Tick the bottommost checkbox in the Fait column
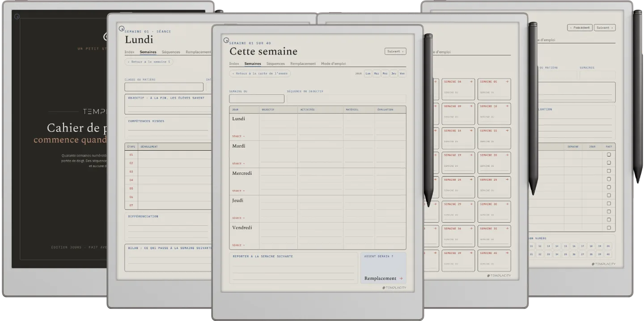Image resolution: width=644 pixels, height=321 pixels. (x=609, y=228)
